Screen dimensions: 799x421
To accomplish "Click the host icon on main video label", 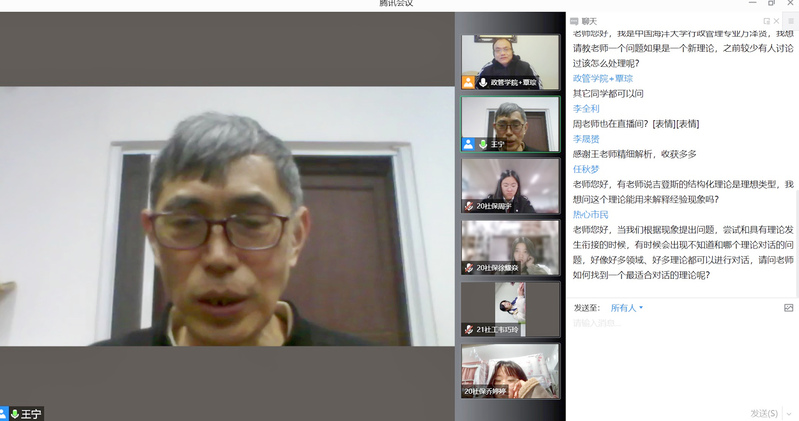I will pyautogui.click(x=4, y=414).
